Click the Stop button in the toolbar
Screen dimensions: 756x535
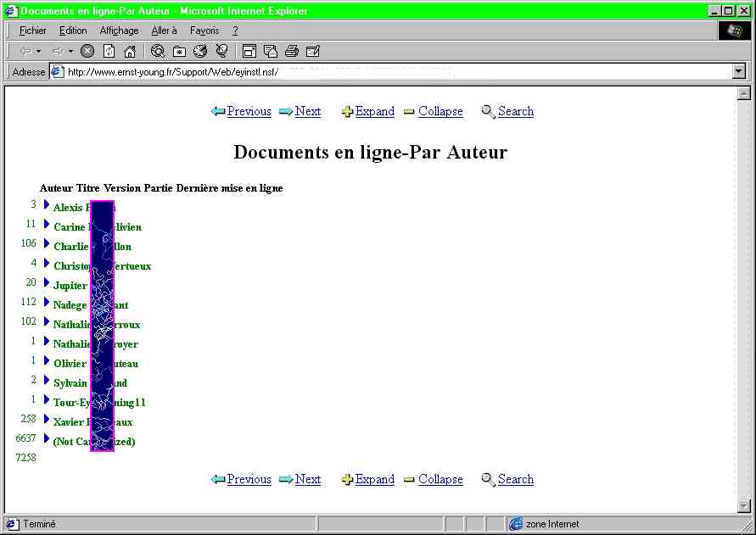point(87,51)
